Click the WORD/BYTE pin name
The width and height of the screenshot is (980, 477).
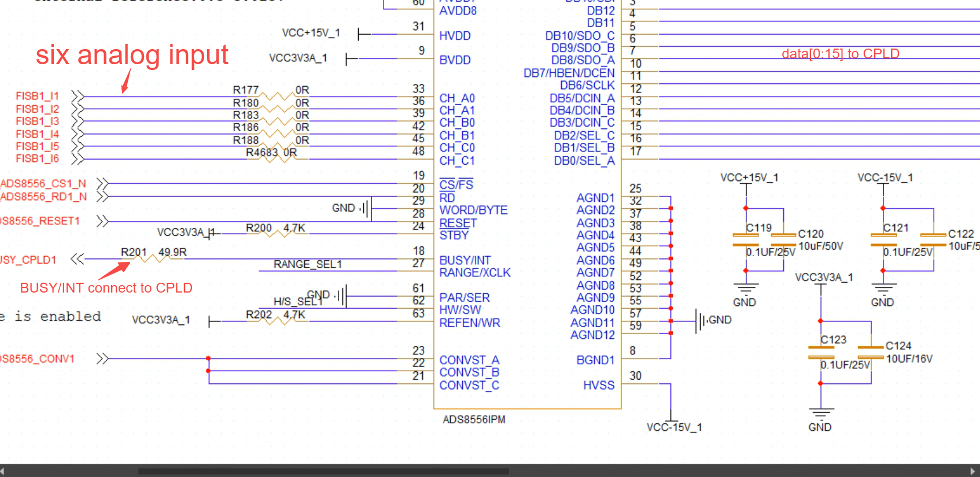[x=474, y=210]
